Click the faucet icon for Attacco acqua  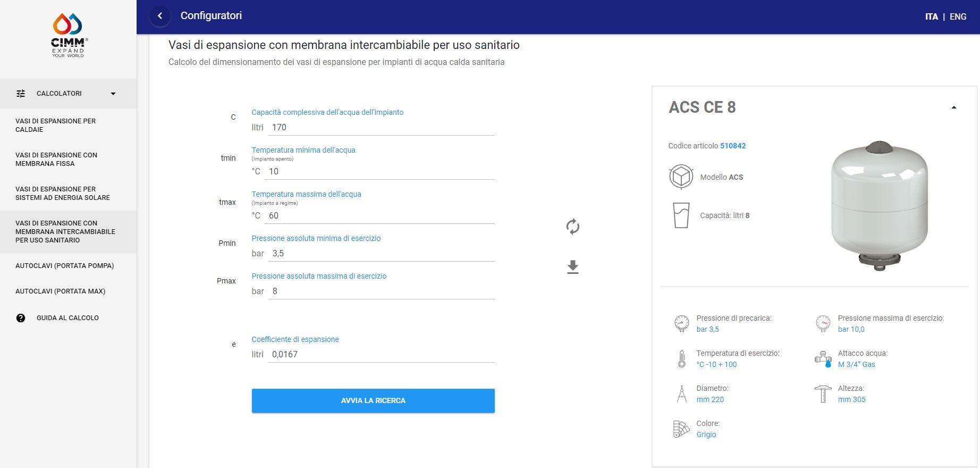823,359
